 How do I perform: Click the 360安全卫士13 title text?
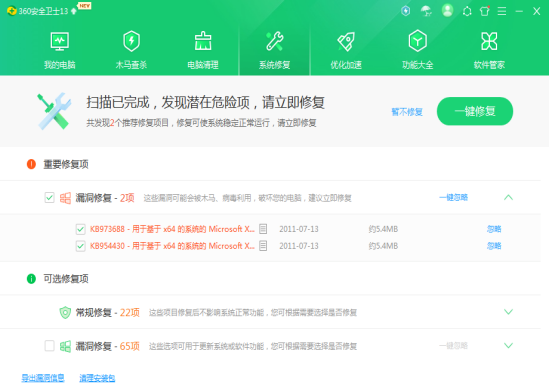43,11
